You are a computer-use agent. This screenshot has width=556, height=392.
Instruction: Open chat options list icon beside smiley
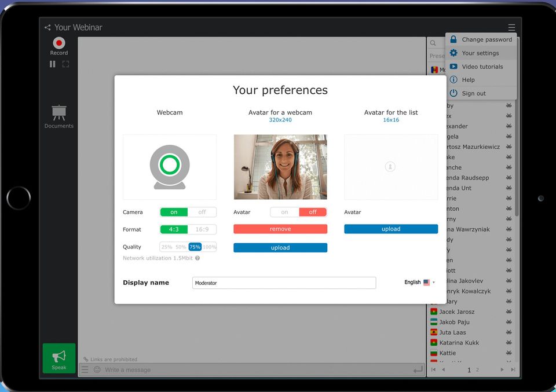[x=85, y=369]
